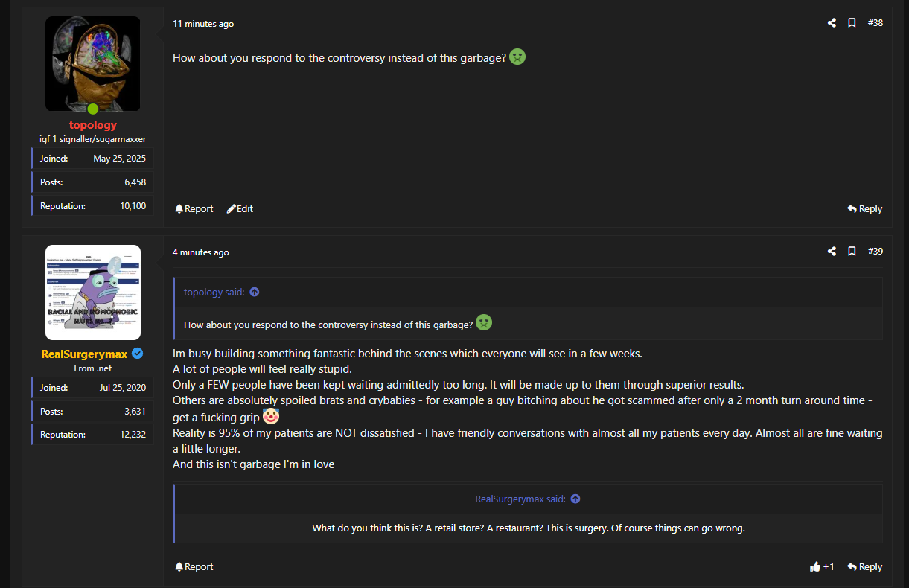Click topology's avatar thumbnail
The width and height of the screenshot is (909, 588).
(93, 64)
